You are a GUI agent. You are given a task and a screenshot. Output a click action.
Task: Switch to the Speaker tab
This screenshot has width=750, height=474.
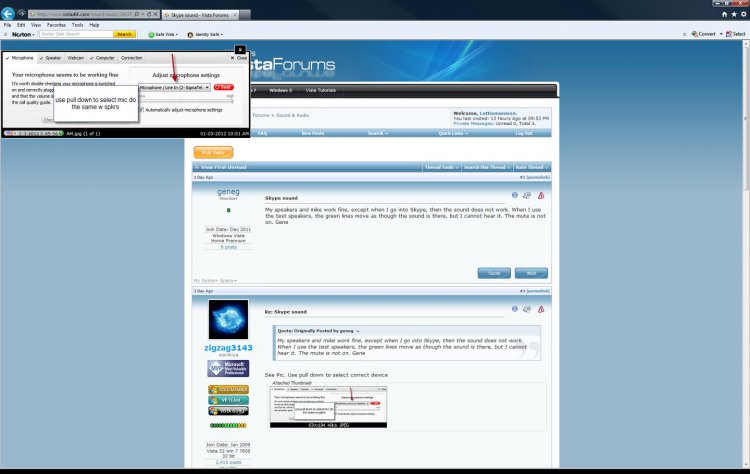click(x=51, y=58)
